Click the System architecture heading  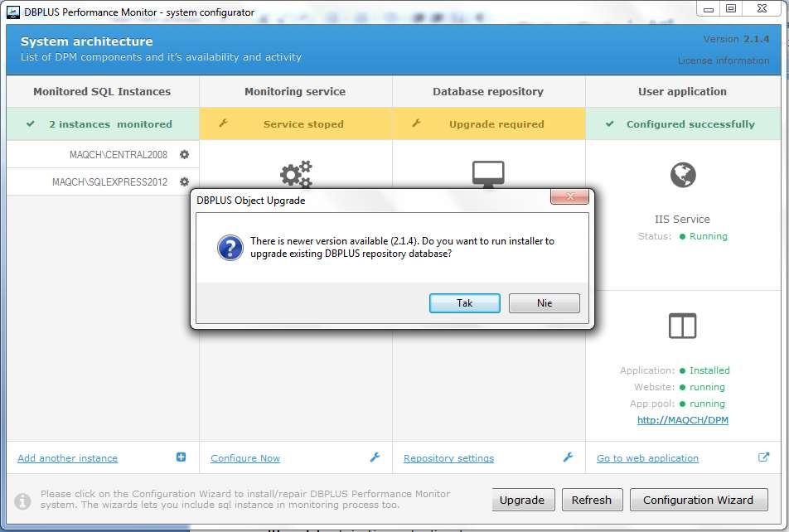[x=86, y=41]
